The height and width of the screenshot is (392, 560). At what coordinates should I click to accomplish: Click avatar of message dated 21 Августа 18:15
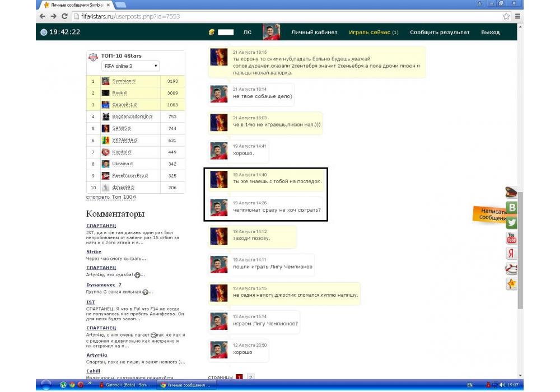click(x=219, y=57)
